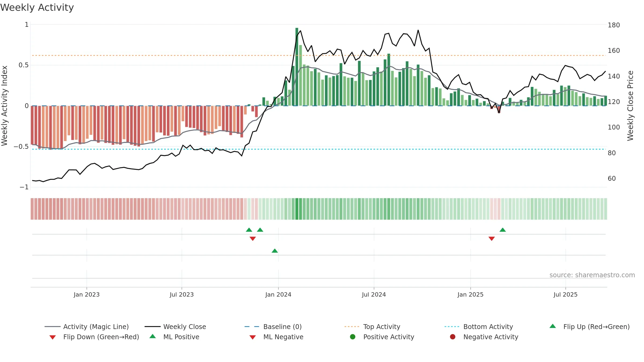This screenshot has height=362, width=644.
Task: Click the second green flip-up marker before Jan 2024
Action: (x=260, y=230)
